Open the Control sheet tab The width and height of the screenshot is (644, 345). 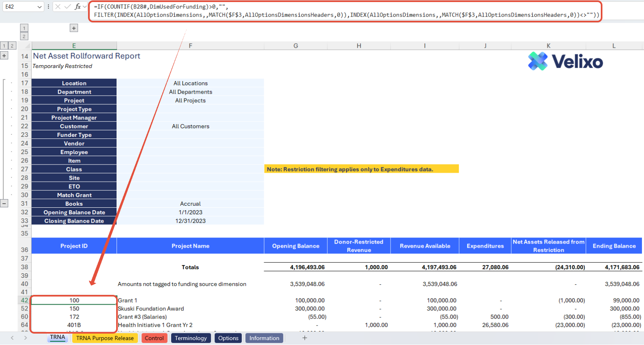click(x=154, y=338)
